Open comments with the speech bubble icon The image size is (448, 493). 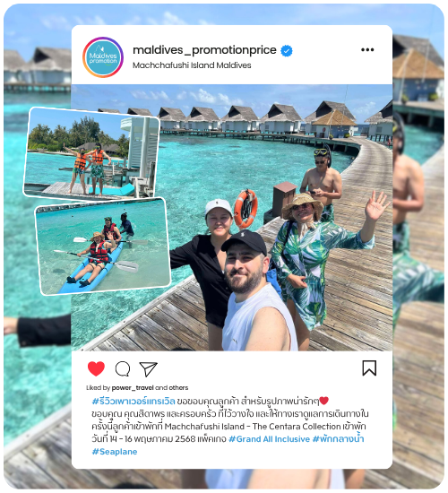(x=123, y=368)
